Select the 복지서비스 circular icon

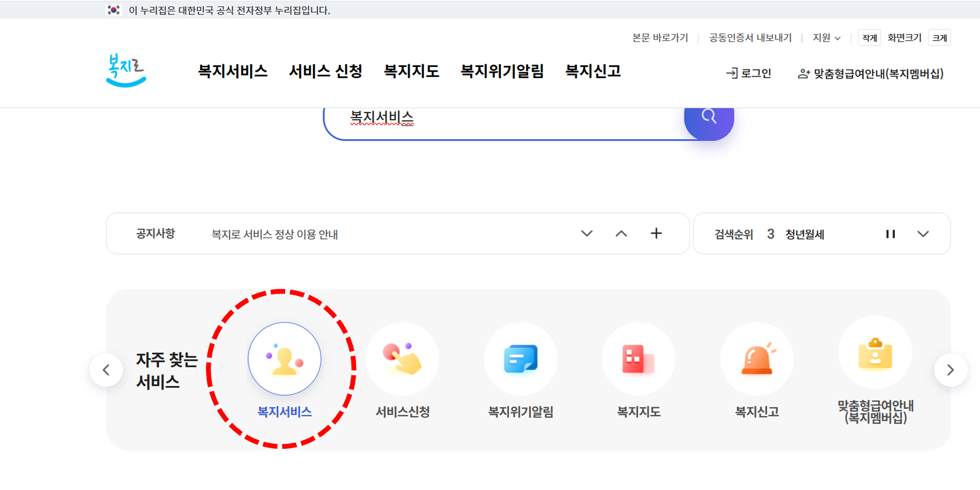point(285,359)
